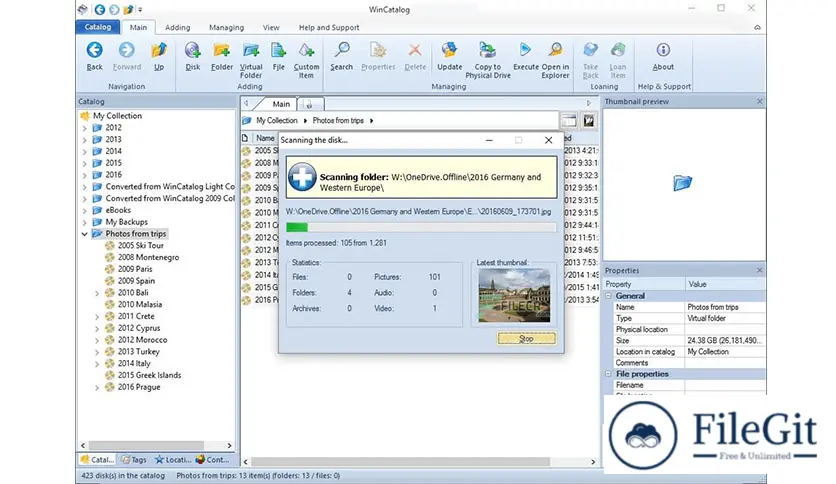Viewport: 836px width, 484px height.
Task: Collapse the Photos from trips node
Action: [x=84, y=234]
